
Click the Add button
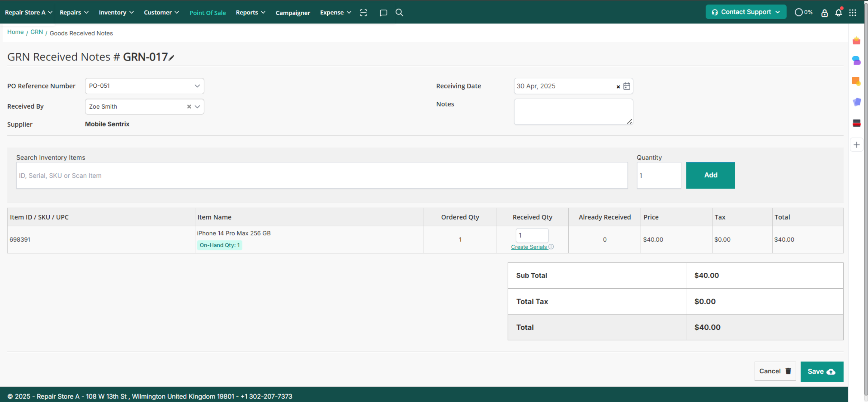[x=710, y=175]
